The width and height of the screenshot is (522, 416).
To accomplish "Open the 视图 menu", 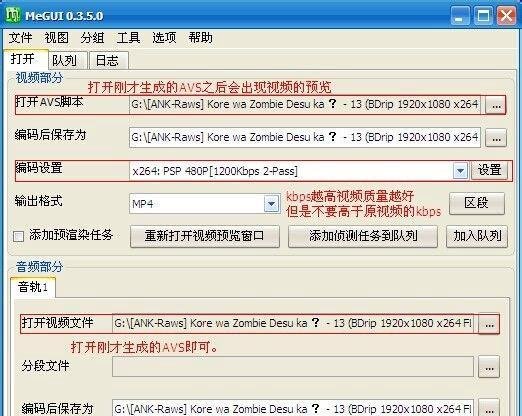I will 57,38.
